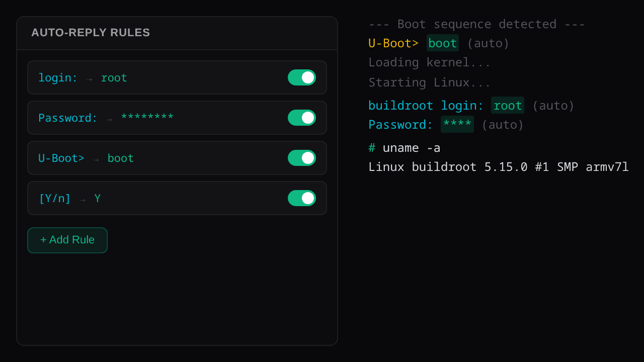Click the highlighted root login response
This screenshot has height=362, width=644.
[507, 106]
